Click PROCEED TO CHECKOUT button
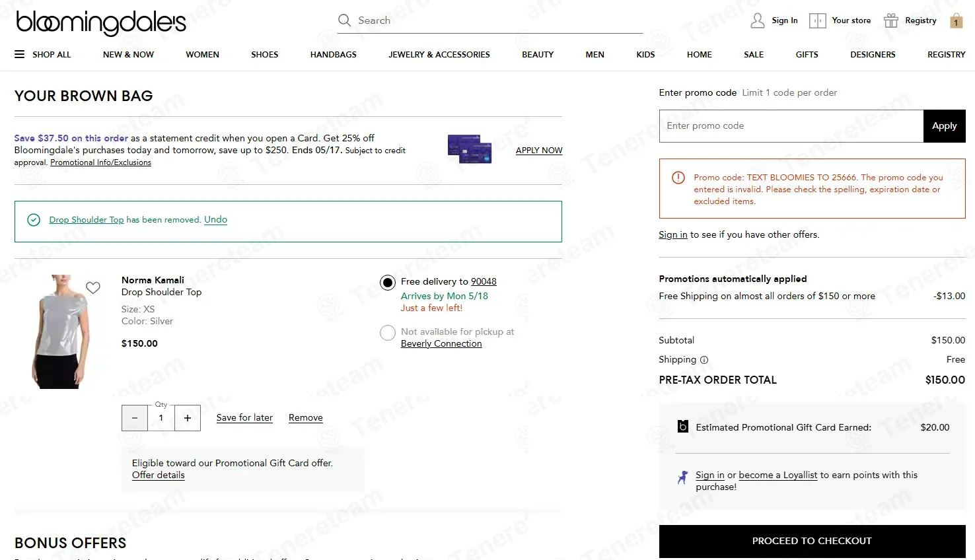975x560 pixels. pyautogui.click(x=812, y=541)
